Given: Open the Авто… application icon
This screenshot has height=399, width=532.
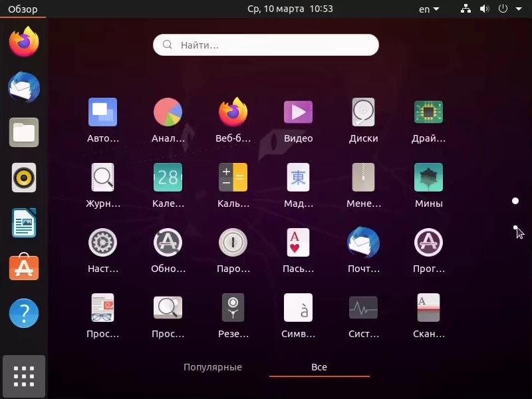Looking at the screenshot, I should tap(103, 112).
